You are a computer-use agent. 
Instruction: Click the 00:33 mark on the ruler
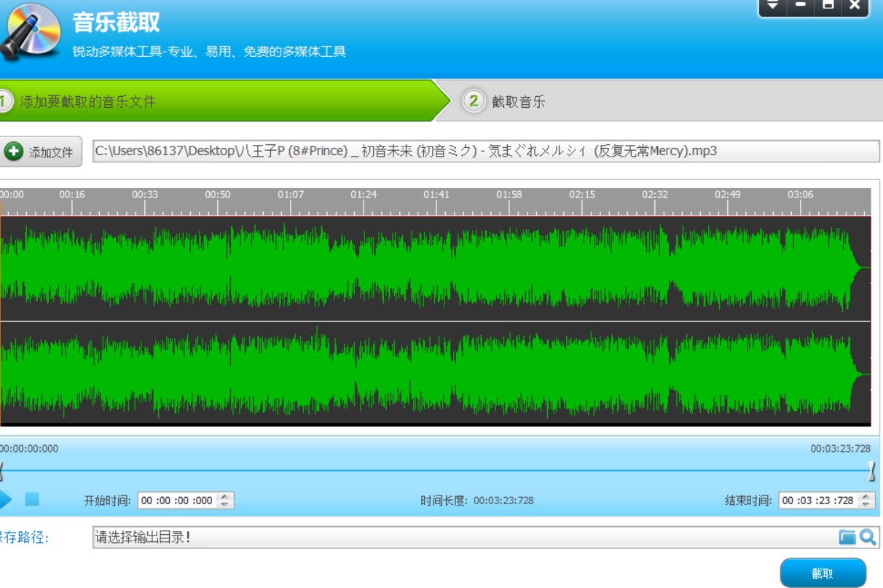(145, 195)
